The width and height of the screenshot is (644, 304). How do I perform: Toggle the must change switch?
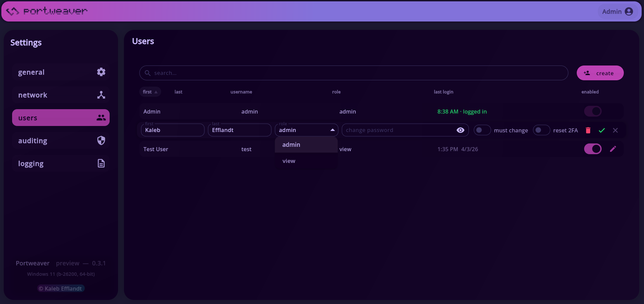click(482, 130)
